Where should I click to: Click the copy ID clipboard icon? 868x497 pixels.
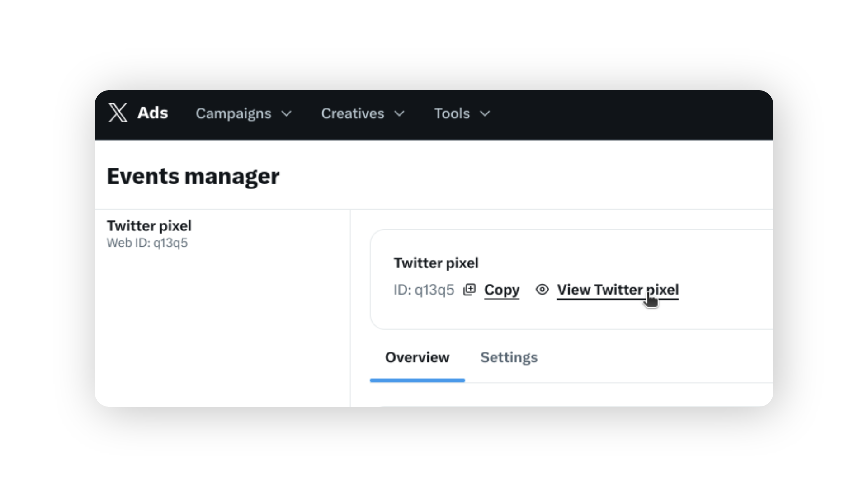tap(469, 290)
